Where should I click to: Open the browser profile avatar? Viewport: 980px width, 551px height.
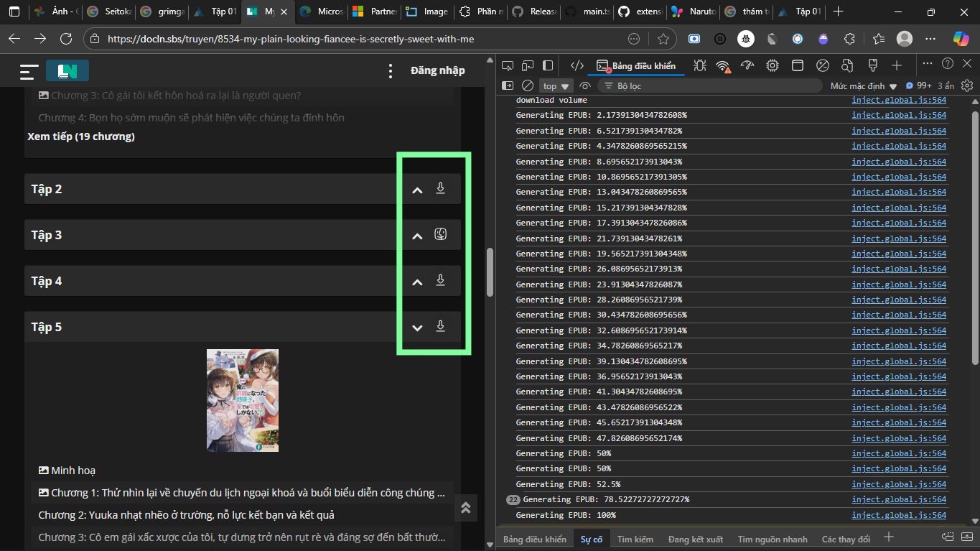pyautogui.click(x=905, y=39)
